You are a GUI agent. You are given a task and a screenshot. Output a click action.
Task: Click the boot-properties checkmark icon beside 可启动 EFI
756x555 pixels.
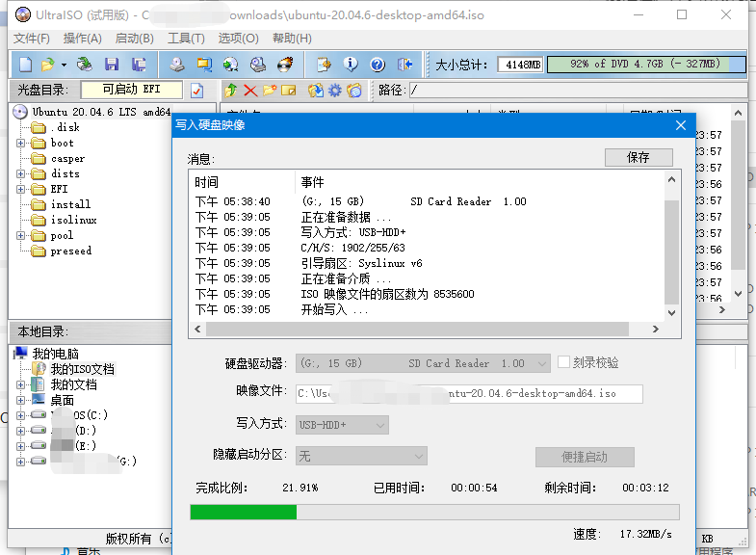(196, 91)
